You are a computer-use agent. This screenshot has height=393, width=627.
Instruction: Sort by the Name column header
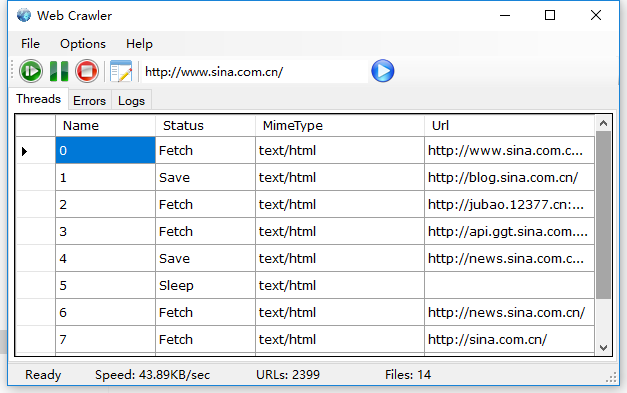pos(105,126)
